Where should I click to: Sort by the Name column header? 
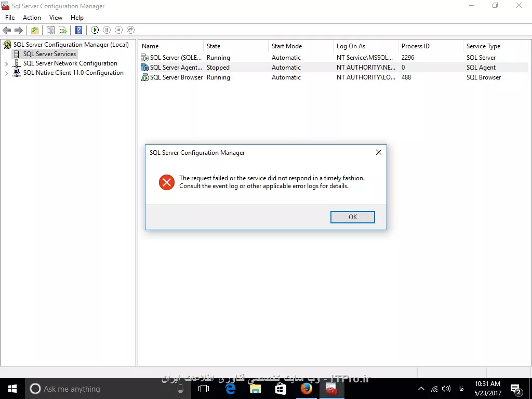pyautogui.click(x=170, y=46)
